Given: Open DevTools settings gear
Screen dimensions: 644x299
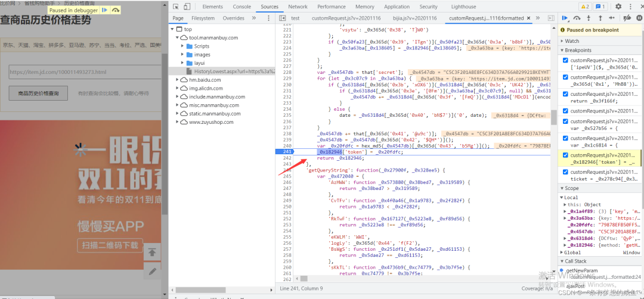Looking at the screenshot, I should coord(618,7).
